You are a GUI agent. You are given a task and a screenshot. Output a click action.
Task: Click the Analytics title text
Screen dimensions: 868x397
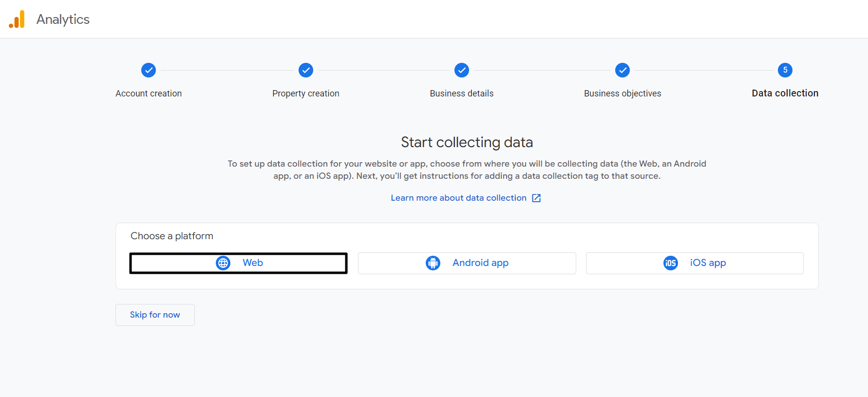click(63, 19)
